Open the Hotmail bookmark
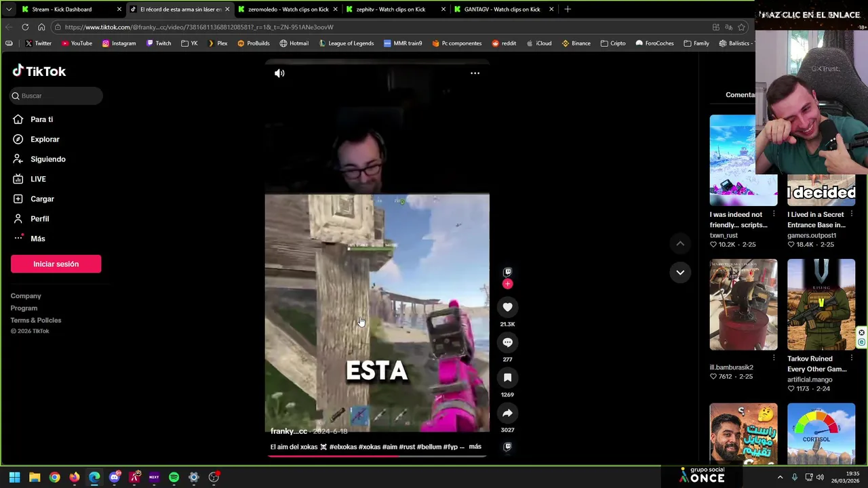 pyautogui.click(x=294, y=43)
